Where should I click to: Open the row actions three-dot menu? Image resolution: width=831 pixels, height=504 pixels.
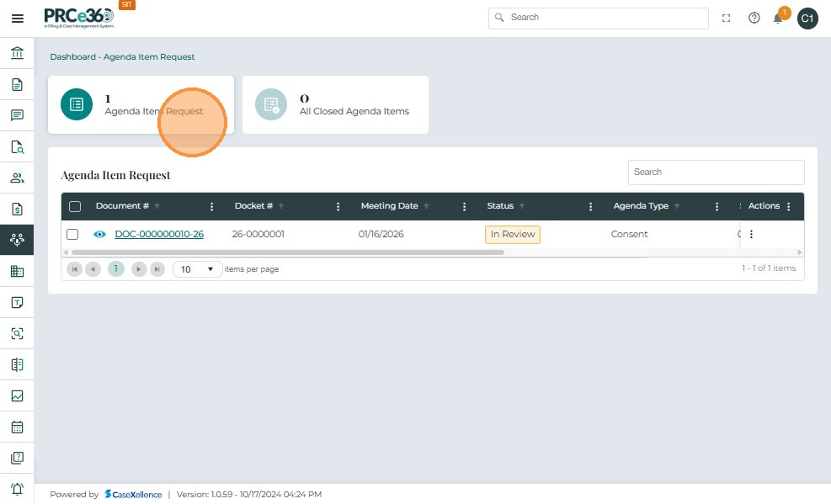point(751,234)
